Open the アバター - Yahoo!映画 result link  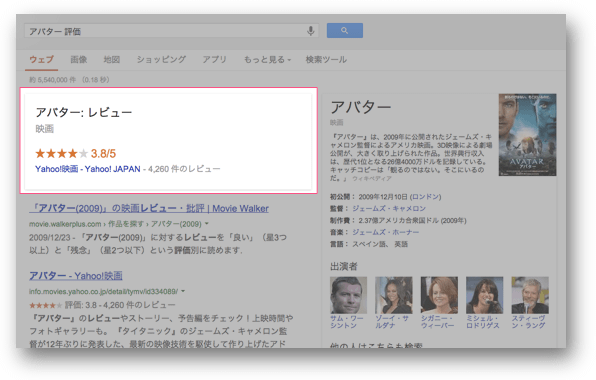click(x=76, y=276)
